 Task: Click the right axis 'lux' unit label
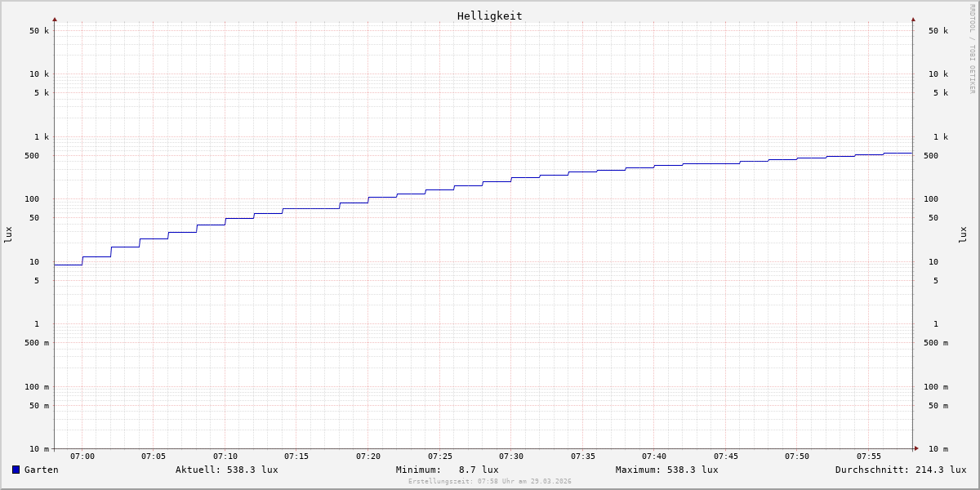pyautogui.click(x=963, y=234)
